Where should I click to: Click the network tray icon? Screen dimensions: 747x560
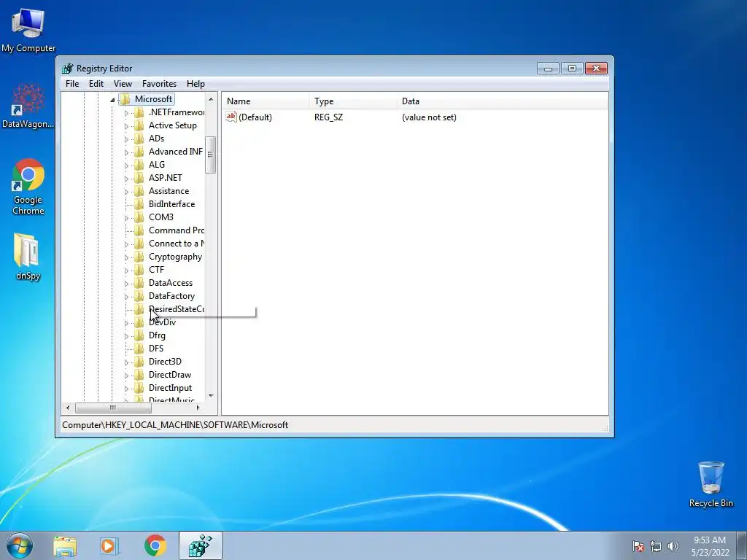pos(656,546)
